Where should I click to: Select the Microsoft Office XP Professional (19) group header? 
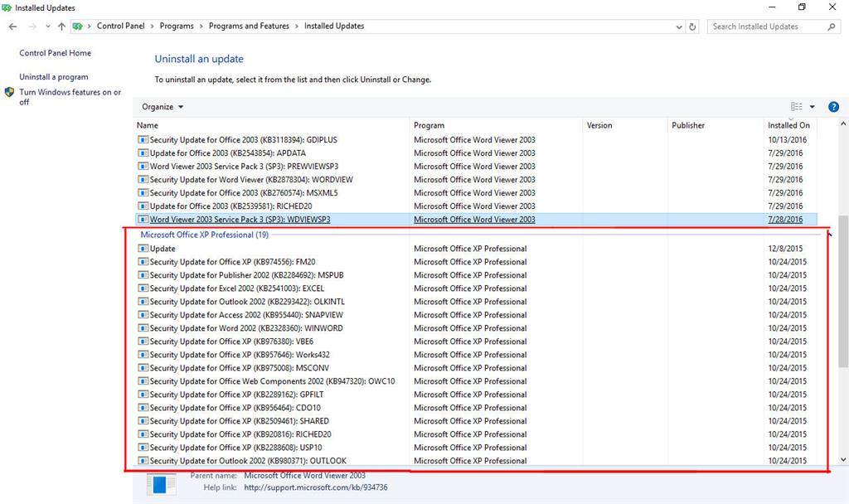205,235
